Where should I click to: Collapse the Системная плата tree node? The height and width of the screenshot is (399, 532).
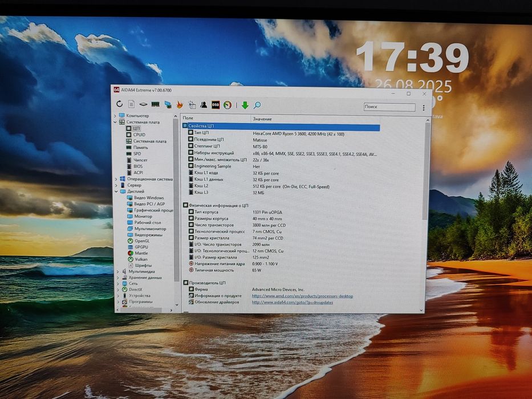click(x=115, y=122)
